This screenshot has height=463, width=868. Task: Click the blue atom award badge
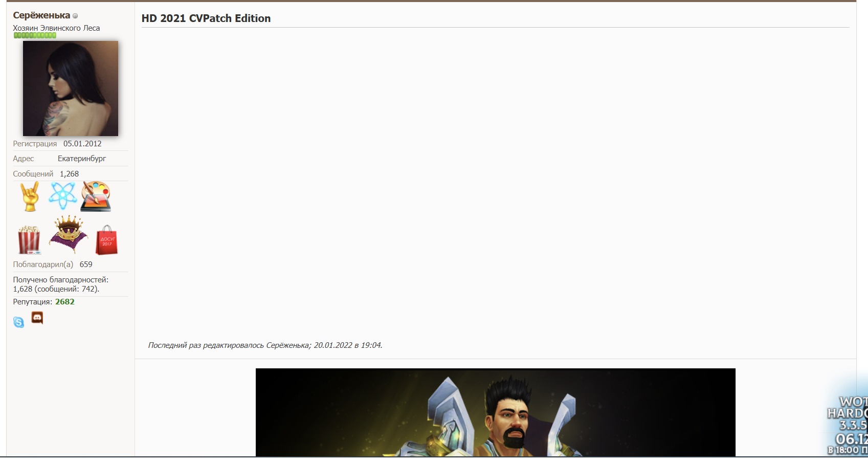pos(62,195)
